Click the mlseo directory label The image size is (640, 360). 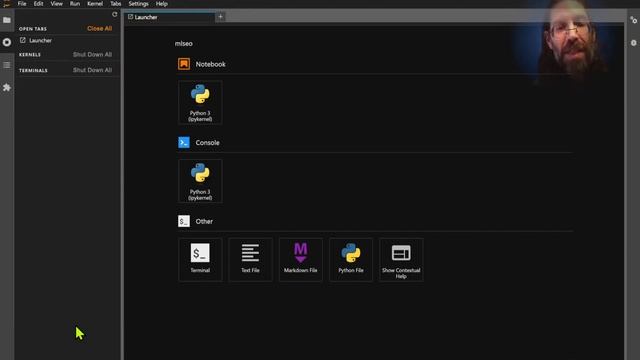click(184, 44)
